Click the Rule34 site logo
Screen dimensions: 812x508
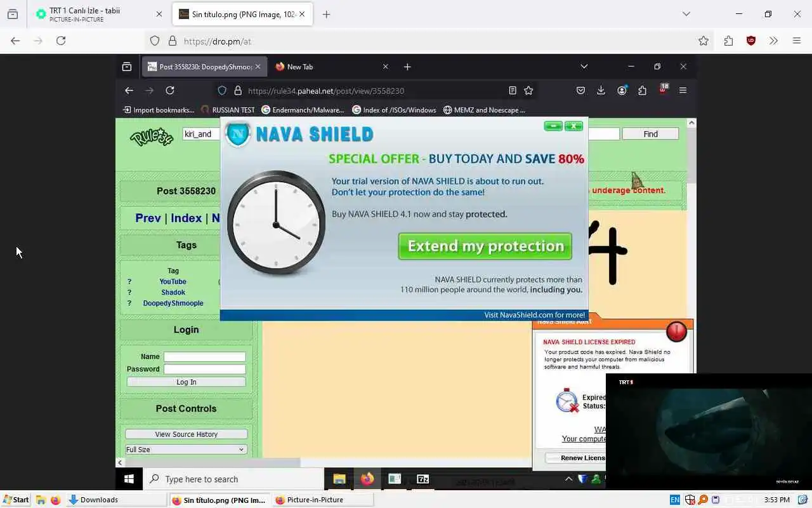click(x=152, y=137)
